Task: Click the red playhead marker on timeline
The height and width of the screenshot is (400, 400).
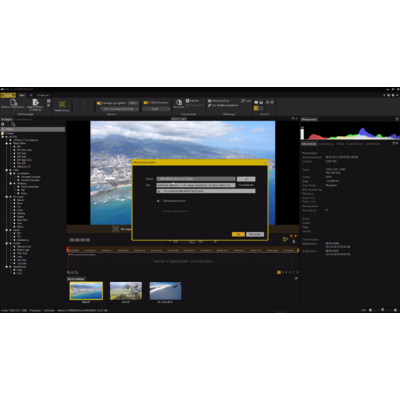Action: click(x=68, y=249)
